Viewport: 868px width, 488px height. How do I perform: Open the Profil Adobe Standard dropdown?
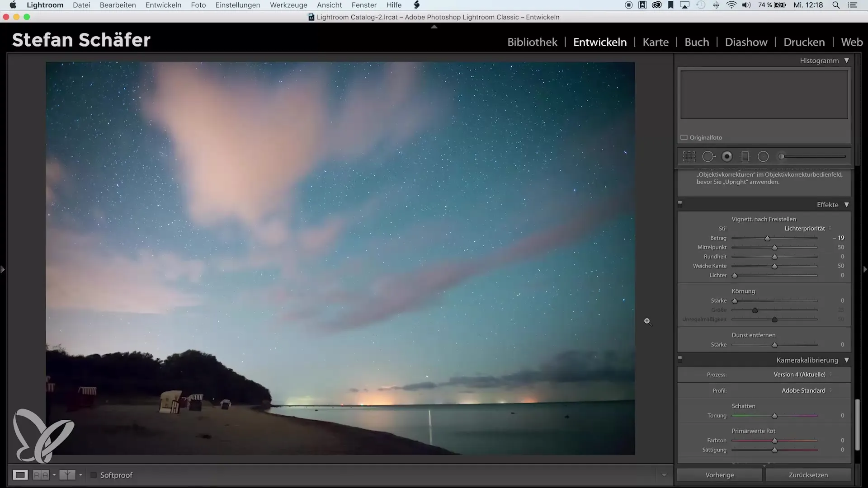807,390
